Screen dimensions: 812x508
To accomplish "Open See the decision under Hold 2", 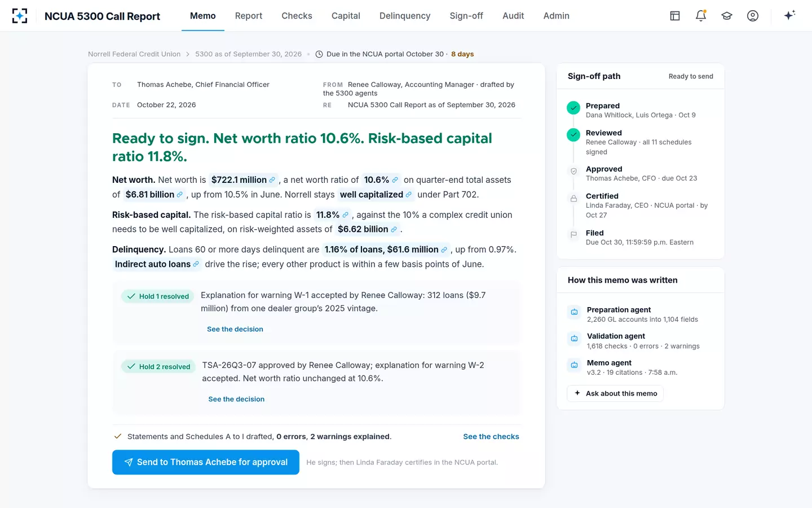I will [x=236, y=399].
